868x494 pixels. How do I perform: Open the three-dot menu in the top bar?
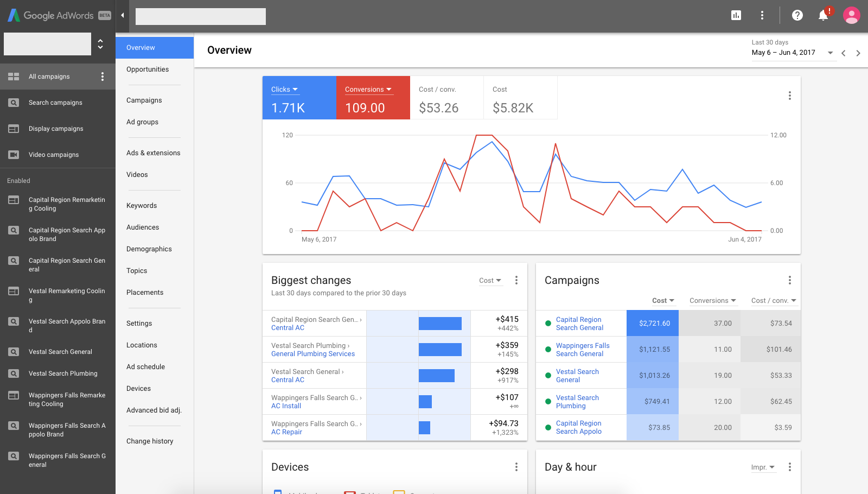[x=762, y=15]
